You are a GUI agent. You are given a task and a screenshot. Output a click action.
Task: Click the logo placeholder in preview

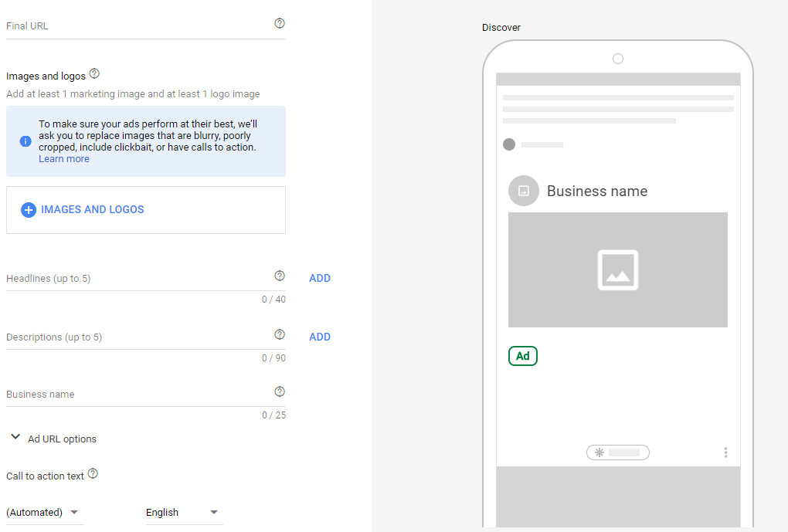click(523, 191)
